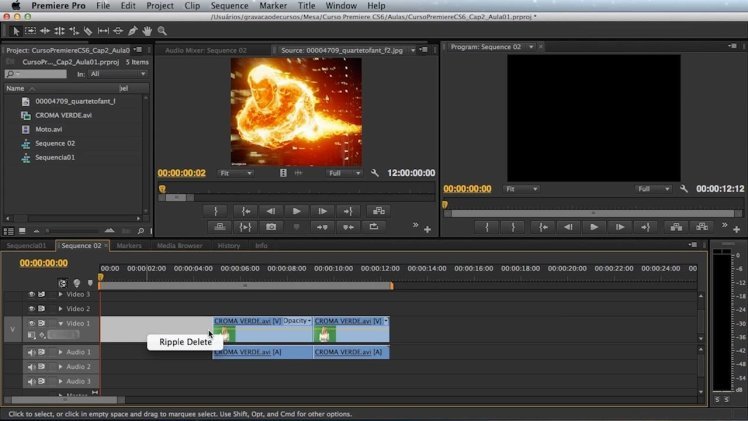Expand the Video 3 track
Image resolution: width=748 pixels, height=421 pixels.
[x=61, y=294]
